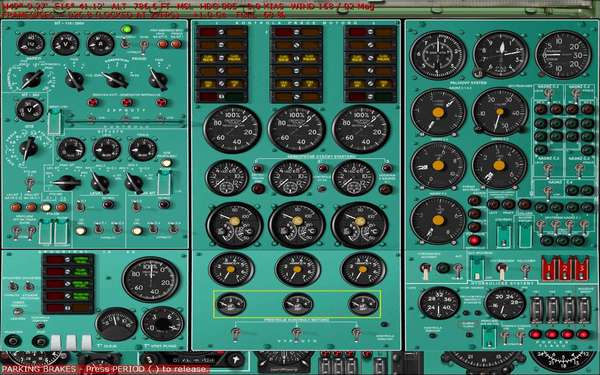Flip the toggle switch right of the green lamp

(x=144, y=46)
